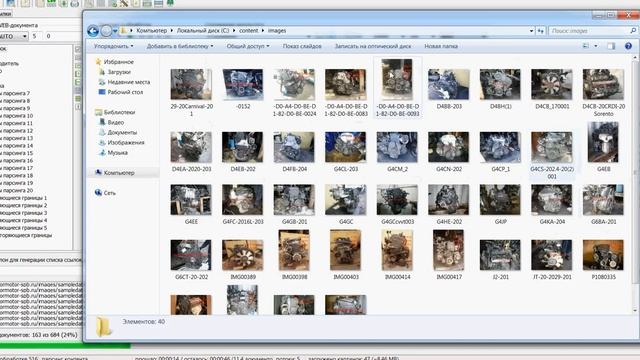Select Избранное in the navigation pane
Screen dimensions: 640x360
coord(118,62)
